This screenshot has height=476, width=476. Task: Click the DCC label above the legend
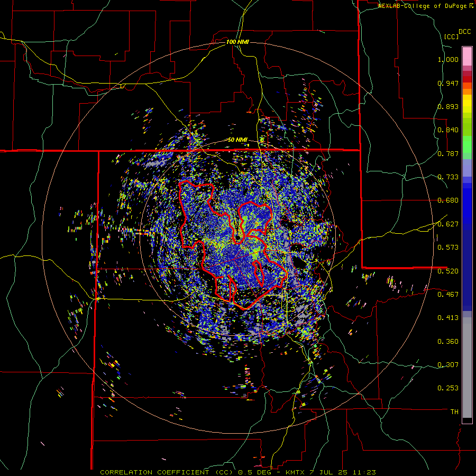pos(464,32)
